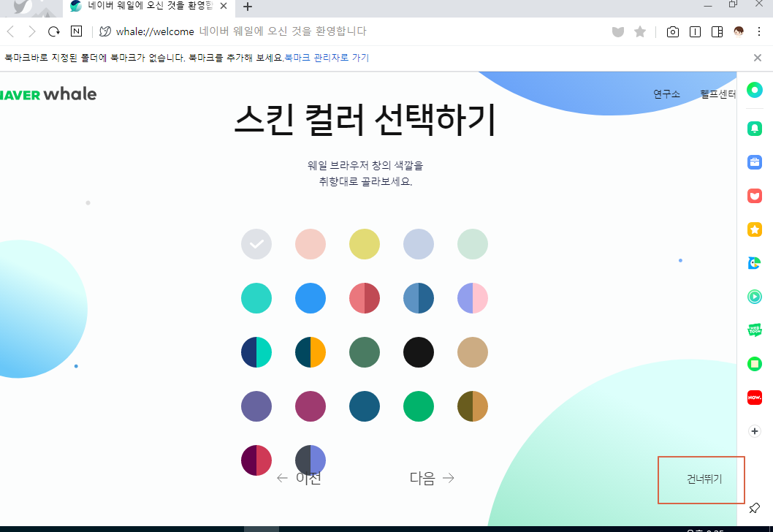Choose the forest green skin color

click(x=365, y=352)
